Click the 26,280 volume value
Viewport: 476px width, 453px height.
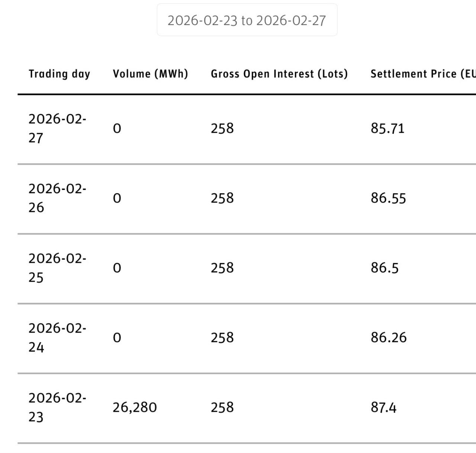[135, 407]
